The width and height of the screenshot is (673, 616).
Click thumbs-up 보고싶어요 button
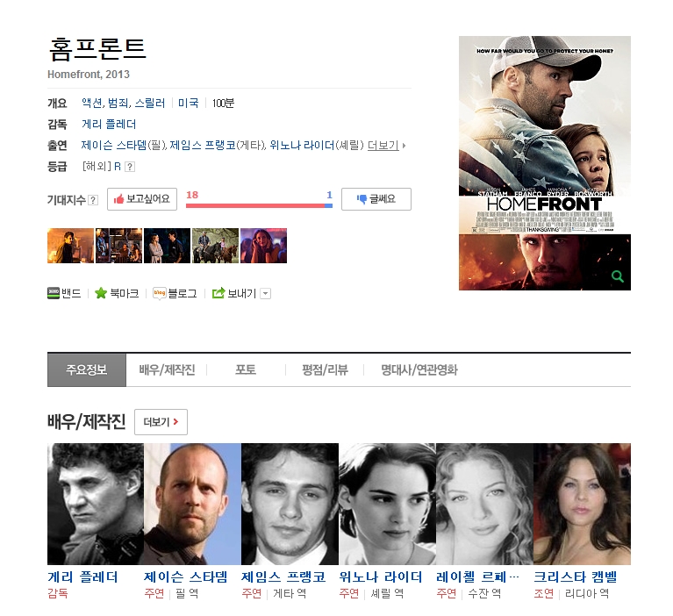142,199
